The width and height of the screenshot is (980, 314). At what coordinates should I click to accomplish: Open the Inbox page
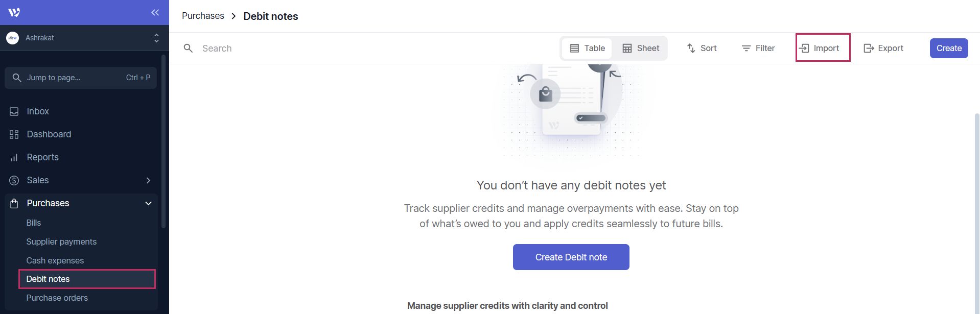38,111
